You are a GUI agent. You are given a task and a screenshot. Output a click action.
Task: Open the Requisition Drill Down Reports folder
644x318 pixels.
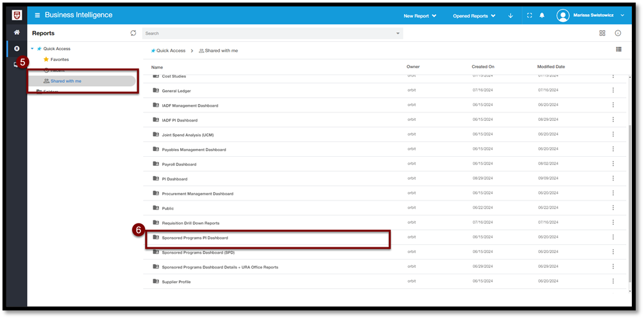(191, 223)
